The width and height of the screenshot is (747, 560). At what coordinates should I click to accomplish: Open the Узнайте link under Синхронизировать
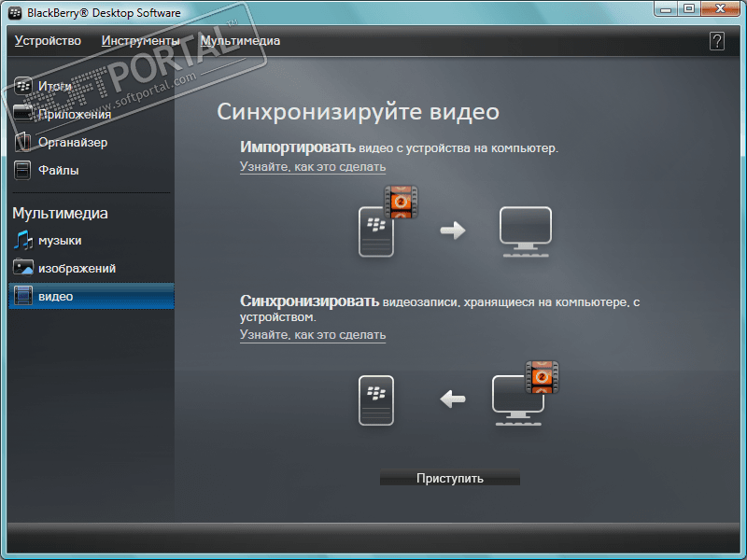coord(313,335)
